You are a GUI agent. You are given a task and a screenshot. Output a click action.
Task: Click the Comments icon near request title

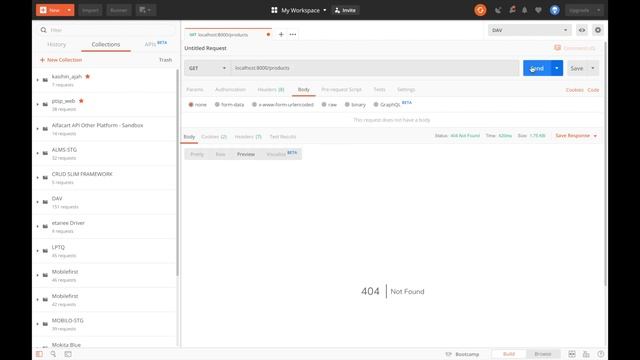[x=558, y=48]
